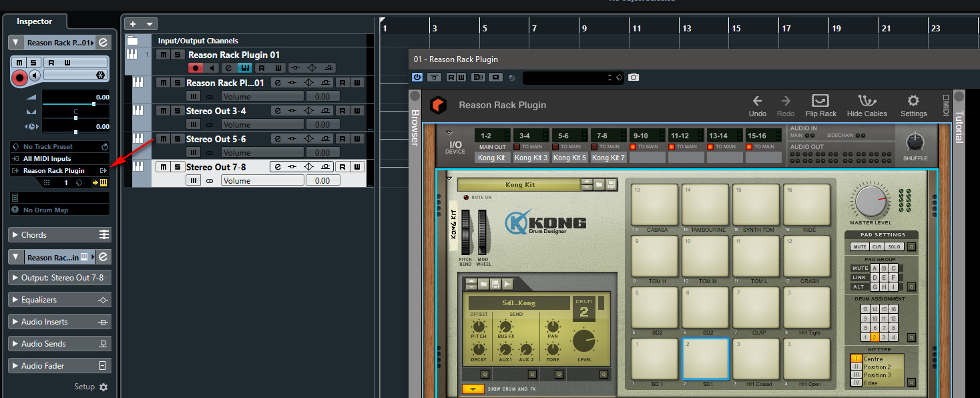
Task: Expand the Equalizers section
Action: point(59,300)
